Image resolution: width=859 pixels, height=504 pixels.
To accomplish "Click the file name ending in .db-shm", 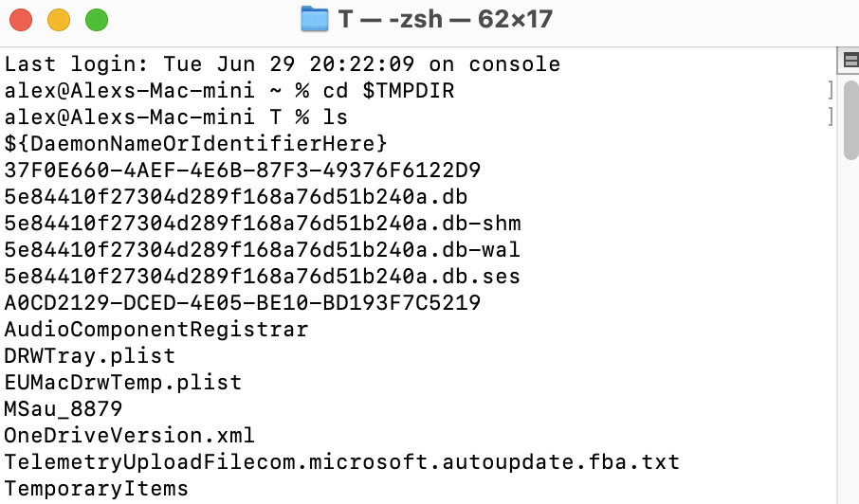I will coord(263,224).
